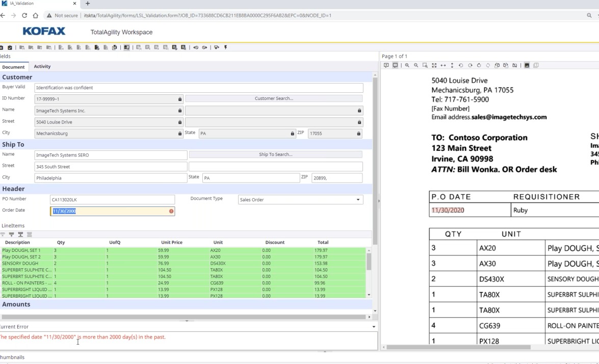Click the error indicator in Order Date field

[x=171, y=211]
